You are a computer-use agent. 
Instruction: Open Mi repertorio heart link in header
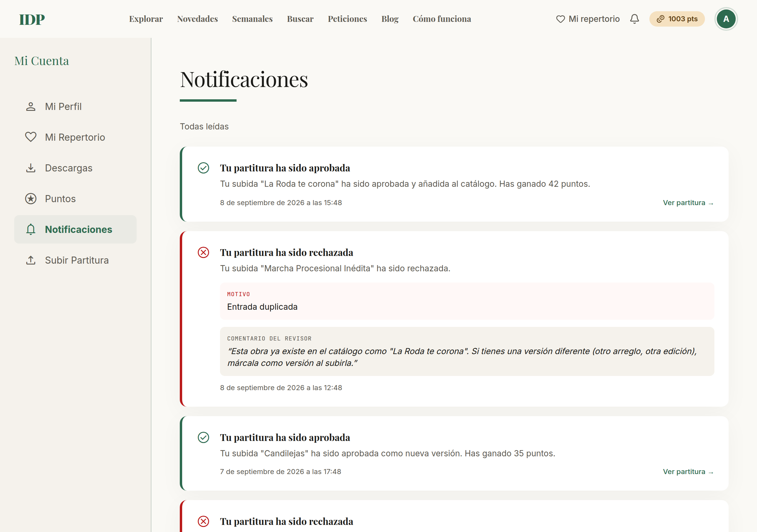tap(588, 19)
